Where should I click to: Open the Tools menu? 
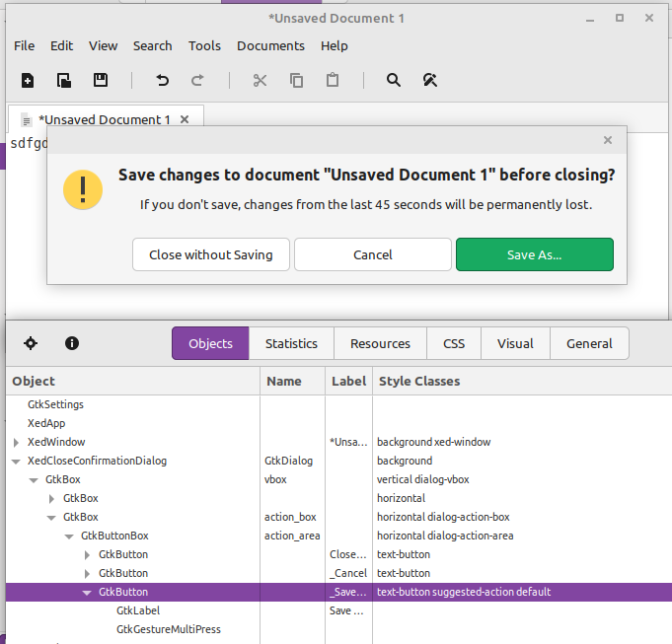click(204, 45)
